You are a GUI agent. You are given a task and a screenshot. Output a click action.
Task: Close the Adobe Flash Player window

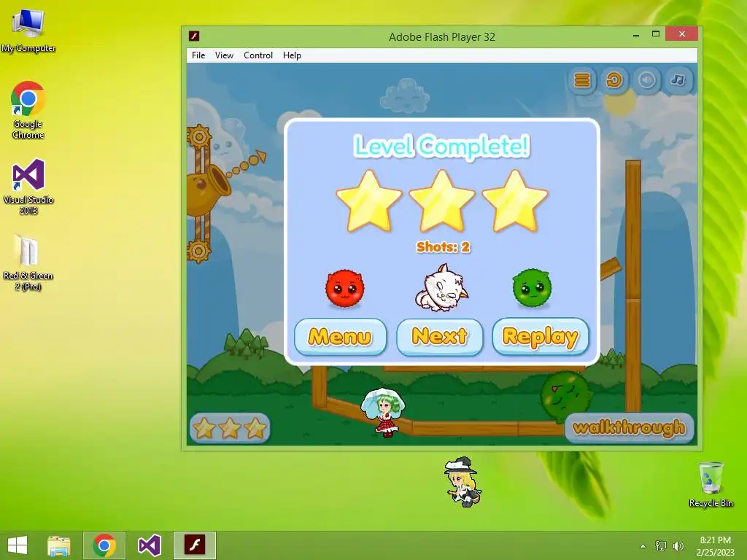click(x=682, y=34)
